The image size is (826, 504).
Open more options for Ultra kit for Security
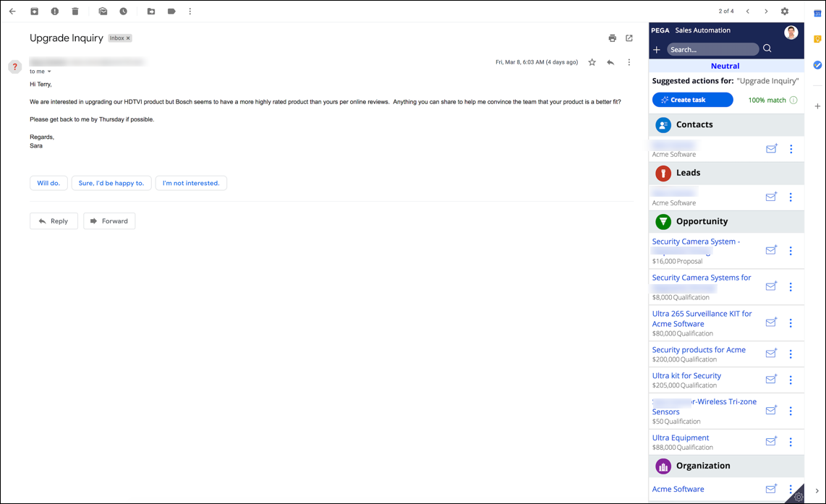791,380
